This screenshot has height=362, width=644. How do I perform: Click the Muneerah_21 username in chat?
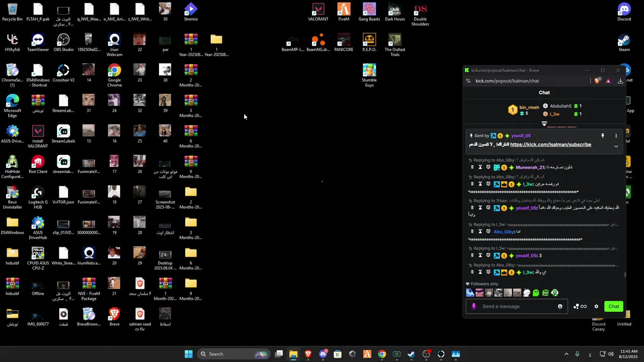tap(530, 167)
